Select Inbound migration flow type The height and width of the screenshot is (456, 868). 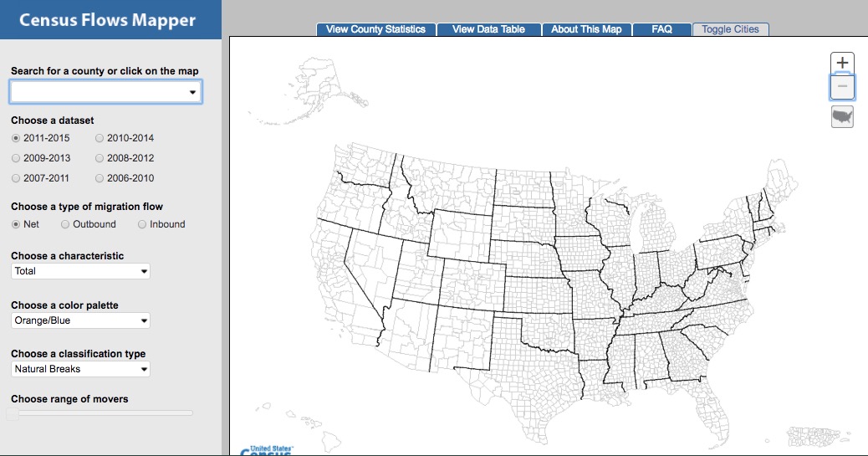[x=142, y=224]
